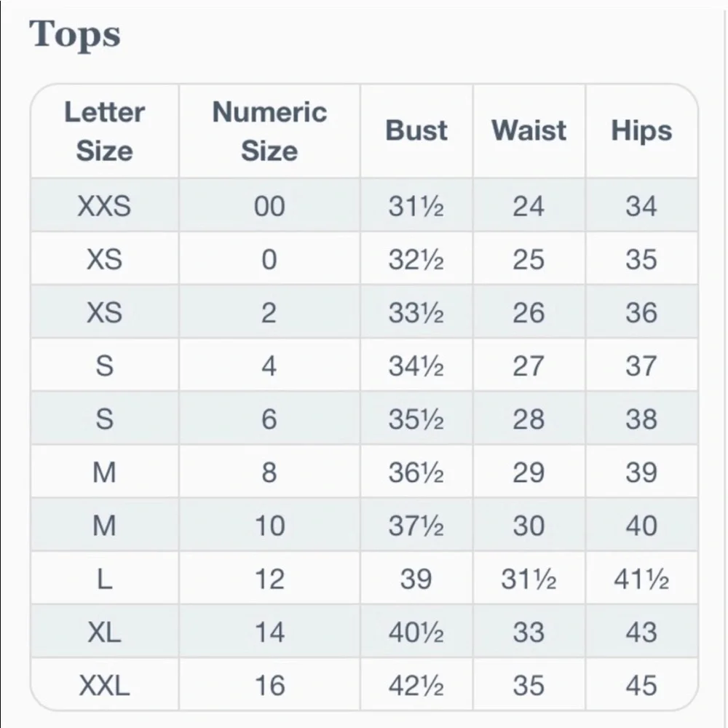Viewport: 728px width, 728px height.
Task: Click the Hips column header
Action: click(641, 131)
